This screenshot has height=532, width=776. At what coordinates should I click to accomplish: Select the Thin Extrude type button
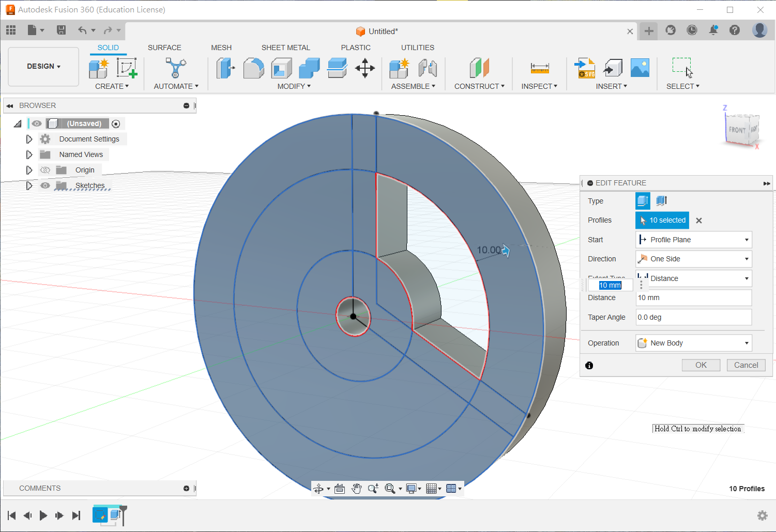661,201
